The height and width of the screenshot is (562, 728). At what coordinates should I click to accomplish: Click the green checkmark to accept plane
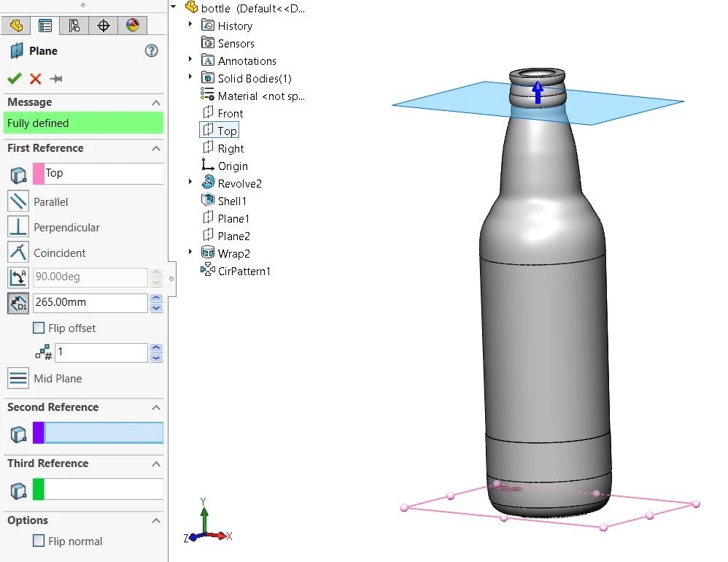[15, 79]
